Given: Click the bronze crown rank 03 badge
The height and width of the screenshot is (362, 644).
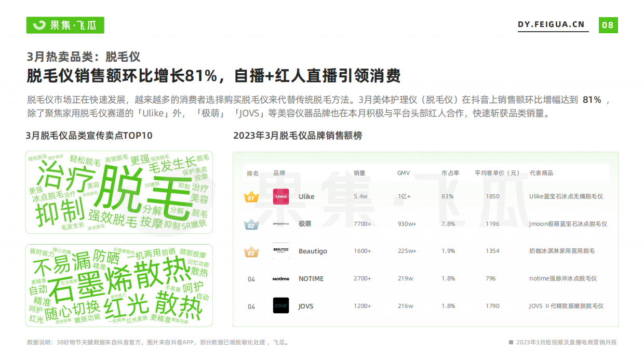Looking at the screenshot, I should 251,252.
